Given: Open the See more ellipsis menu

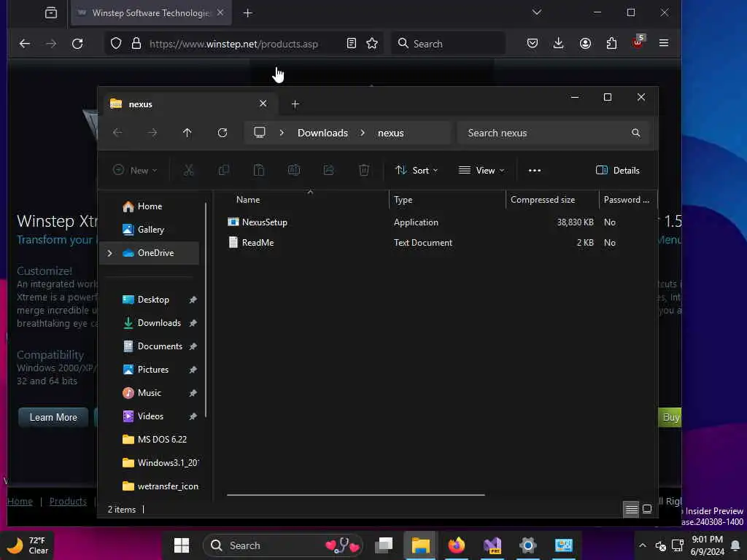Looking at the screenshot, I should coord(535,171).
